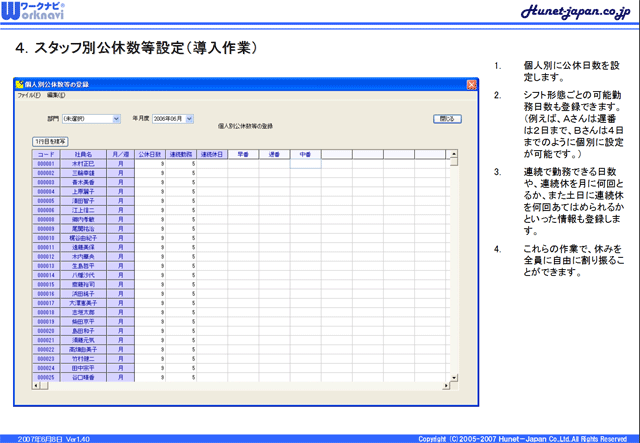Select the 中番 shift column header

point(305,155)
